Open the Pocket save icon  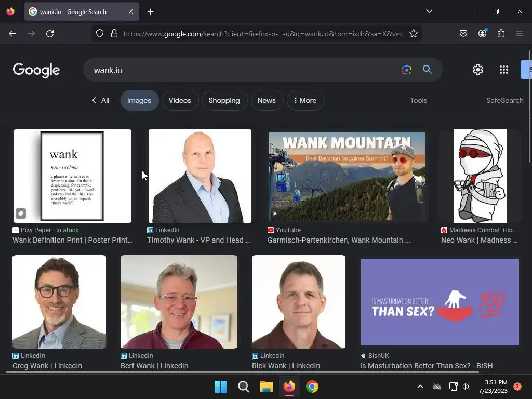coord(463,33)
